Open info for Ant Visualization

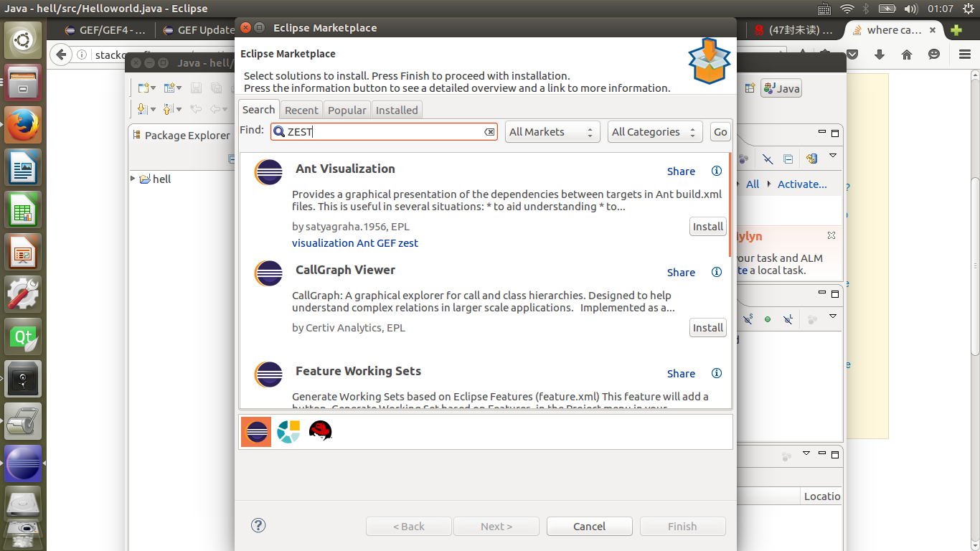point(716,171)
